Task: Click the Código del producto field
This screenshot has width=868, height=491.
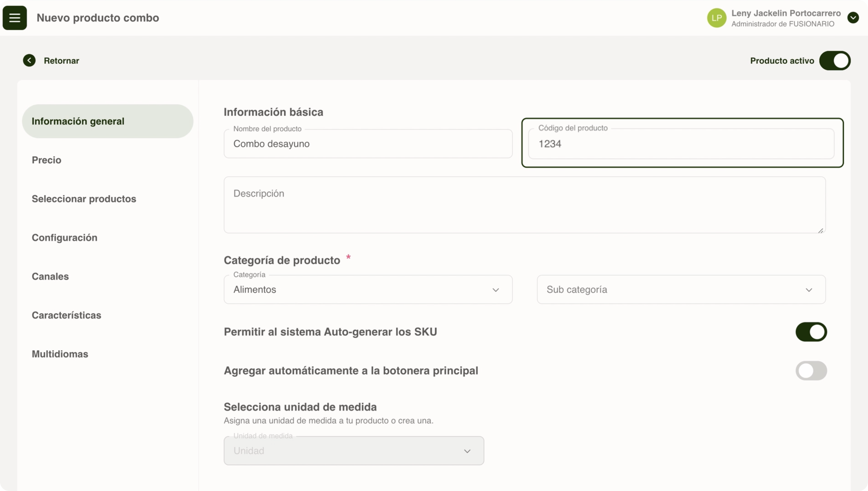Action: coord(681,144)
